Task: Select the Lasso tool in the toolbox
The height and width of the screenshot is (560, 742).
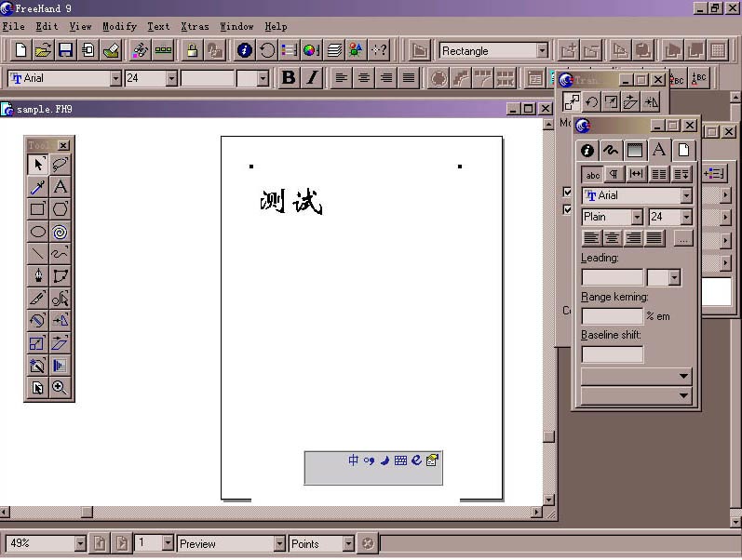Action: click(x=61, y=165)
